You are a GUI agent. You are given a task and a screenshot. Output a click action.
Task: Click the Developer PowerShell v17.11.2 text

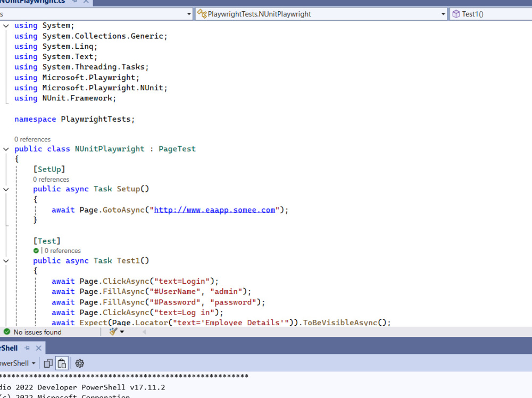(x=101, y=387)
